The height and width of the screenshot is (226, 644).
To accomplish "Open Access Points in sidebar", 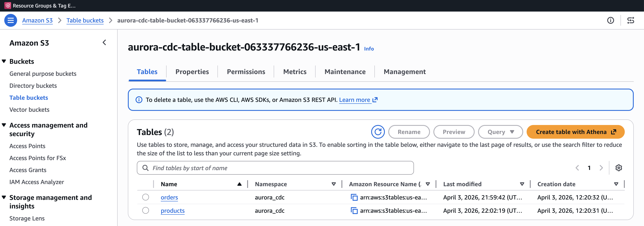I will pos(27,146).
